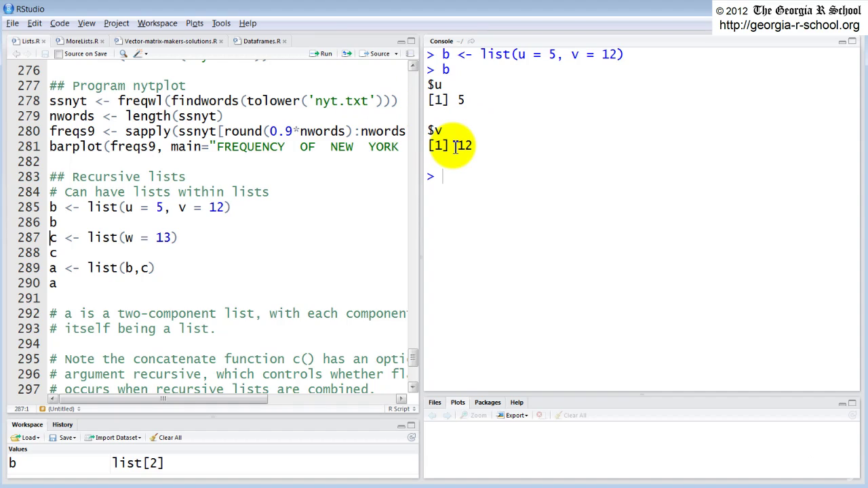Screen dimensions: 868x488
Task: Open the (Untitled) function navigator dropdown
Action: 60,409
